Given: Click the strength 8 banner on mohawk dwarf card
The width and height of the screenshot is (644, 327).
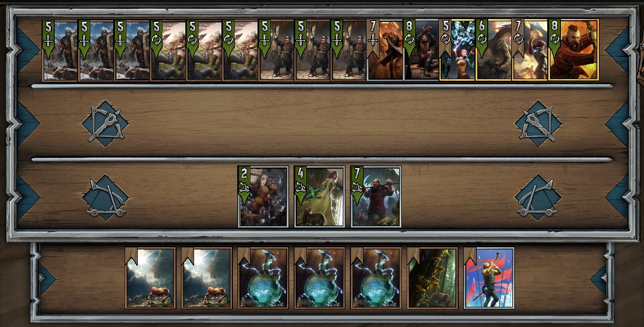Looking at the screenshot, I should point(554,38).
